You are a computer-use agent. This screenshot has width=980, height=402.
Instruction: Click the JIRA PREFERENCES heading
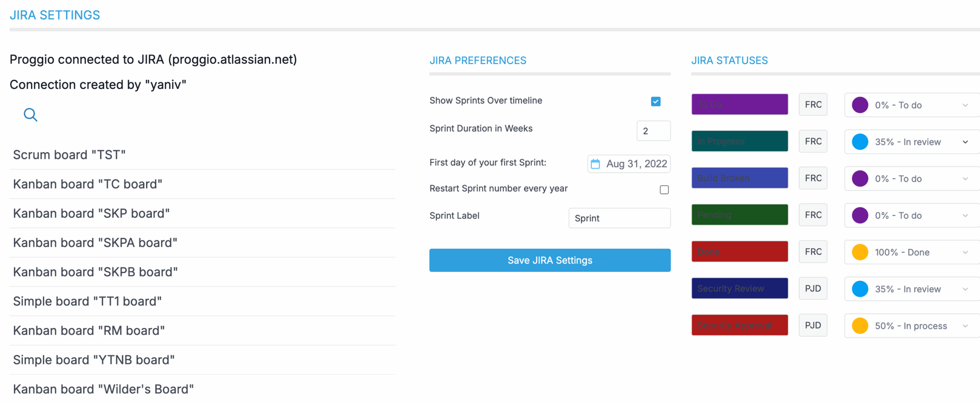click(478, 60)
